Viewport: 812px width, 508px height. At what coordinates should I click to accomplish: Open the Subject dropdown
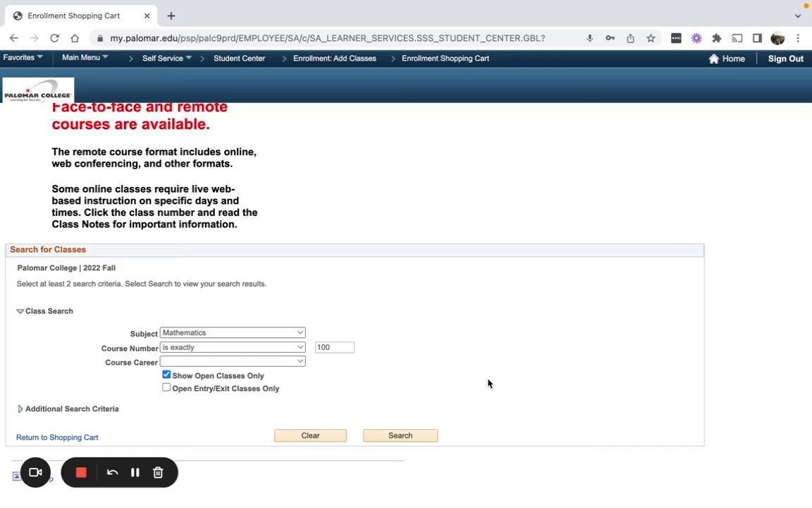(233, 332)
